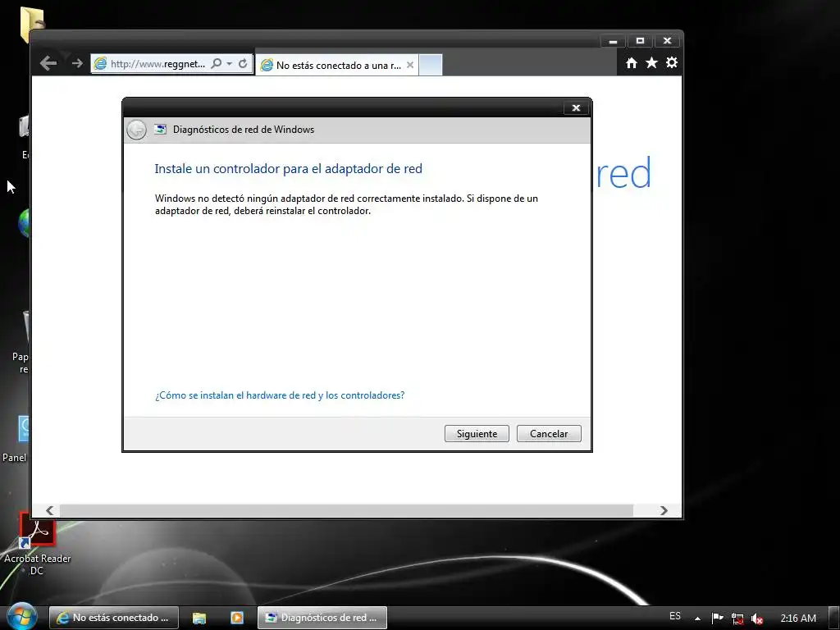Open a new blank browser tab

click(430, 65)
